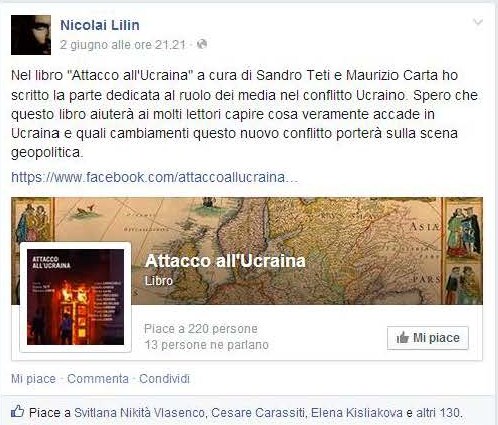Open the facebook.com/attaccoallucraina link

(x=154, y=177)
